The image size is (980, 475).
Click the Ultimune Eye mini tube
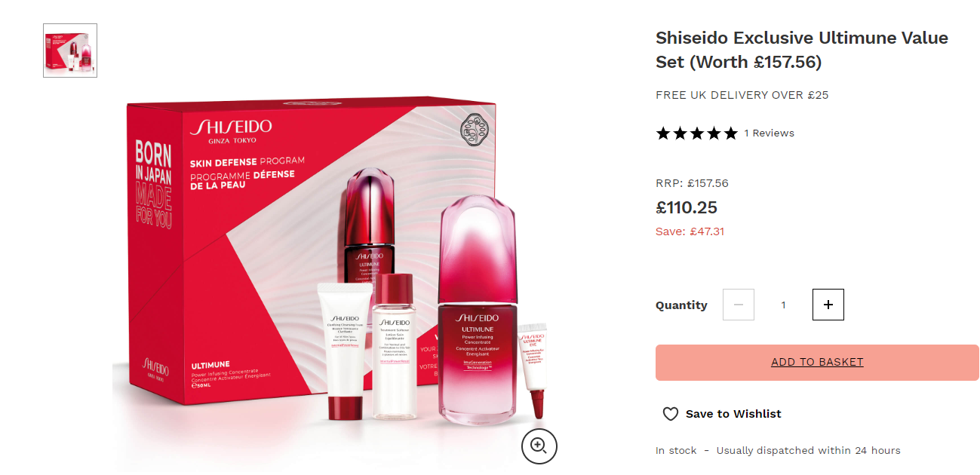pyautogui.click(x=533, y=369)
